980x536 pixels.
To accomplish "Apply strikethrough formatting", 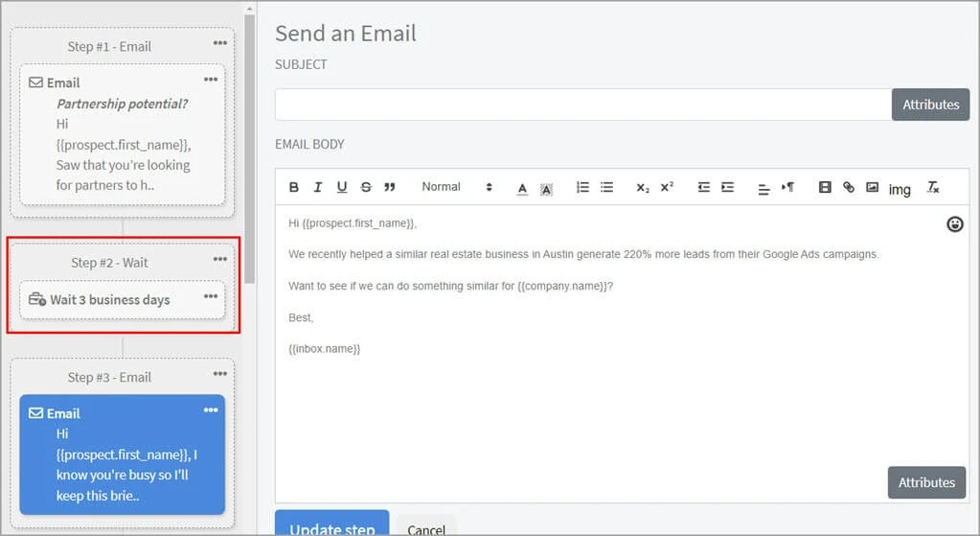I will (x=366, y=187).
